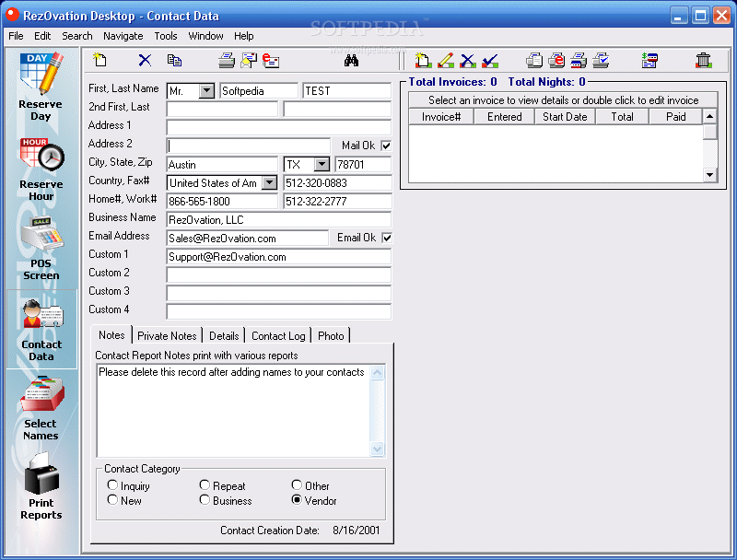Click the print contact printer icon
Viewport: 737px width, 560px height.
227,60
